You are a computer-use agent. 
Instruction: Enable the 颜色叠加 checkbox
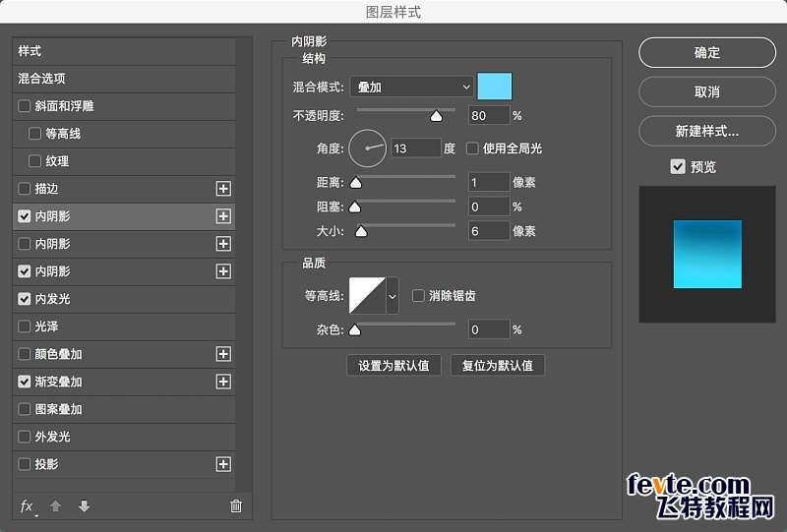pos(24,354)
